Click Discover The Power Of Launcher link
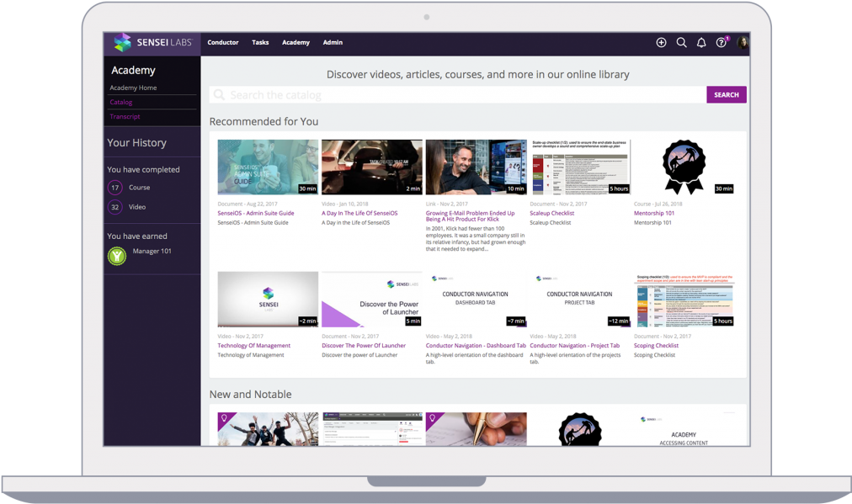The image size is (852, 504). click(364, 346)
